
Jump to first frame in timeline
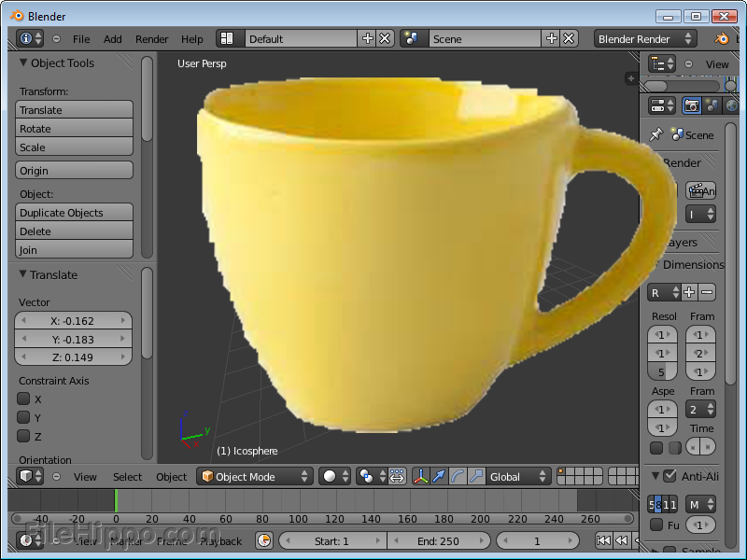pos(603,540)
